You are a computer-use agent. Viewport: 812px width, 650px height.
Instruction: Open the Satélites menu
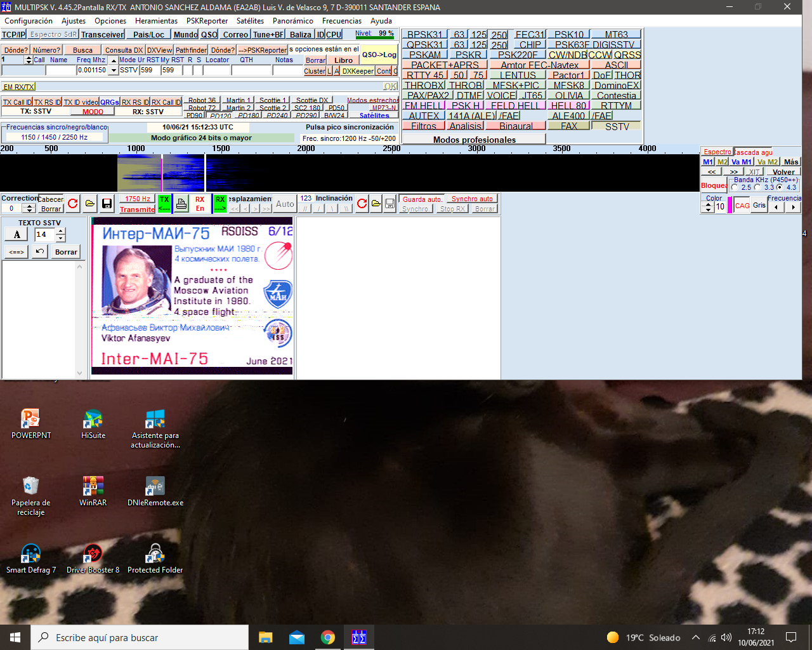tap(250, 21)
